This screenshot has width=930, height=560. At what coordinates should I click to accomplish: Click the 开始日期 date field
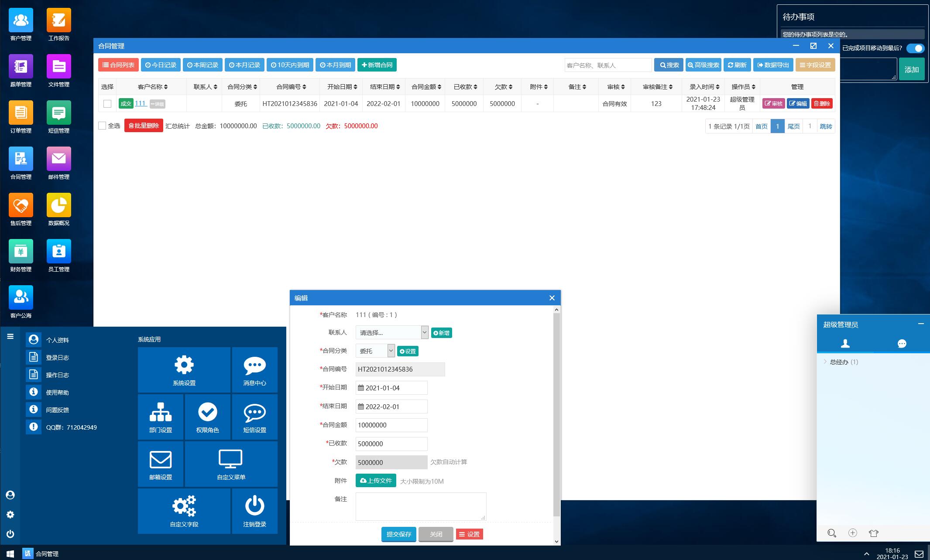pyautogui.click(x=391, y=388)
